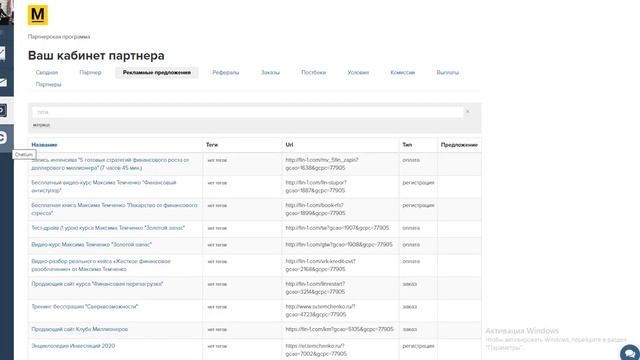This screenshot has width=640, height=360.
Task: Go to the Комиссии tab
Action: (402, 72)
